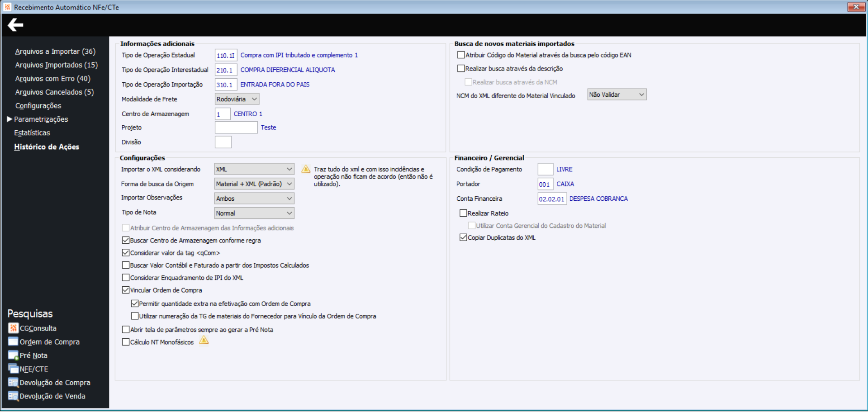This screenshot has height=412, width=868.
Task: Click warning icon beside Importar XML dropdown
Action: click(x=306, y=169)
